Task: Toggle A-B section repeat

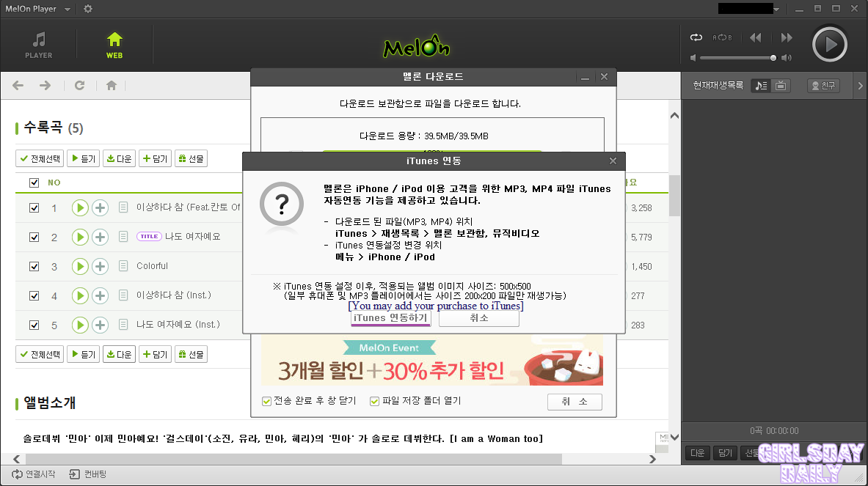Action: pyautogui.click(x=722, y=37)
